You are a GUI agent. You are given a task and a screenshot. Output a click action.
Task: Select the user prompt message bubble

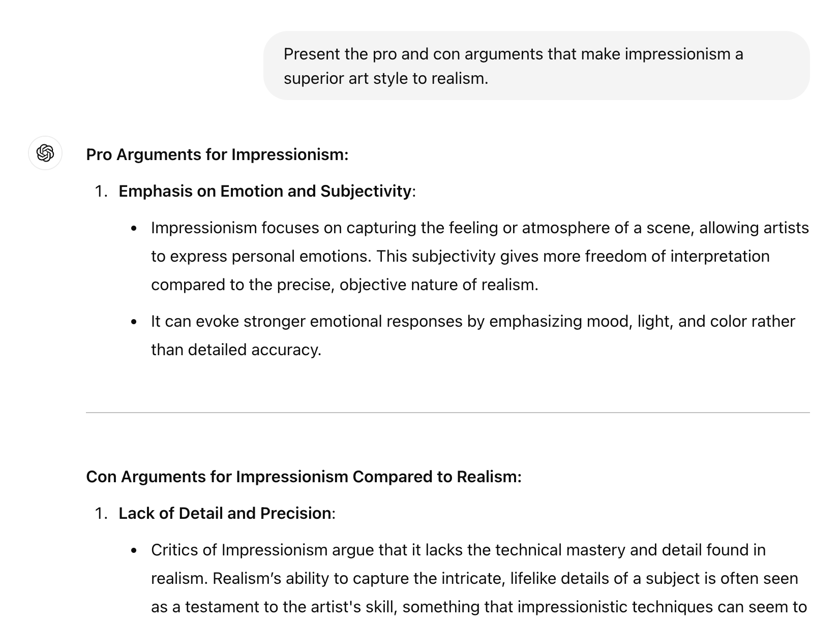[x=536, y=66]
